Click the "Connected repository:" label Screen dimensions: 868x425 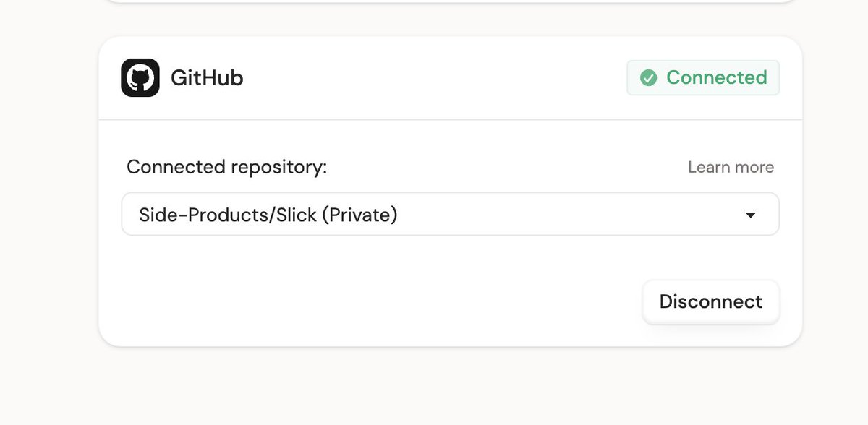227,167
